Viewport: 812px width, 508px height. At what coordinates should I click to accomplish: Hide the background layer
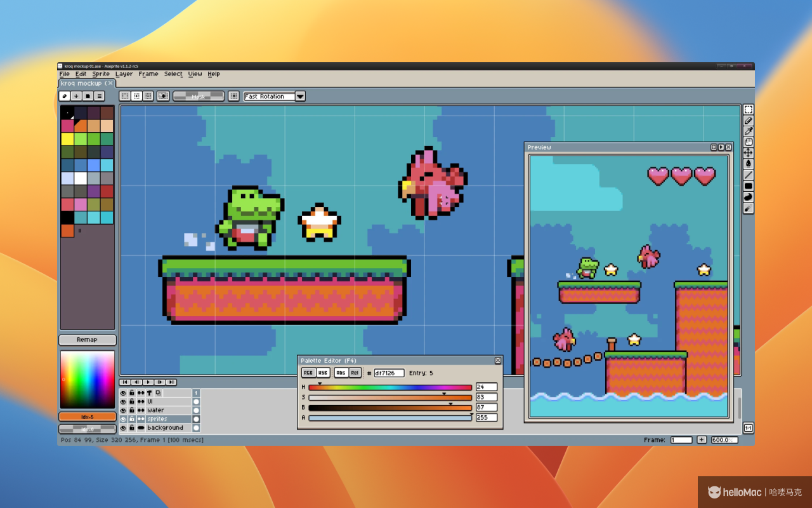pyautogui.click(x=123, y=428)
